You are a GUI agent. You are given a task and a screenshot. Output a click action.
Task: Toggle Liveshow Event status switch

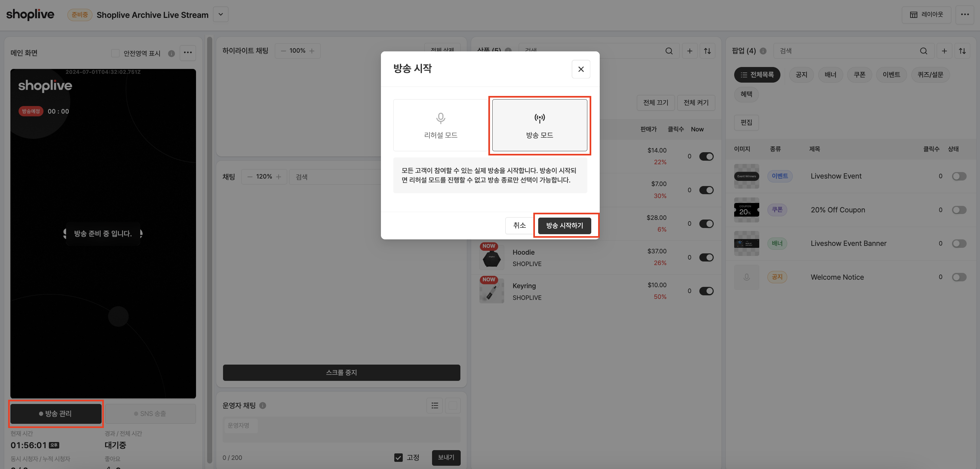(x=959, y=176)
